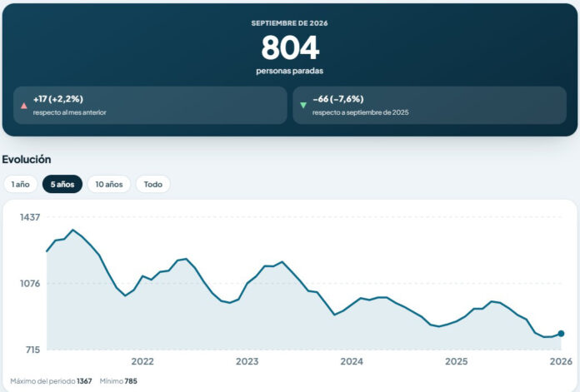
Task: Click the '2026' x-axis label
Action: [x=561, y=361]
